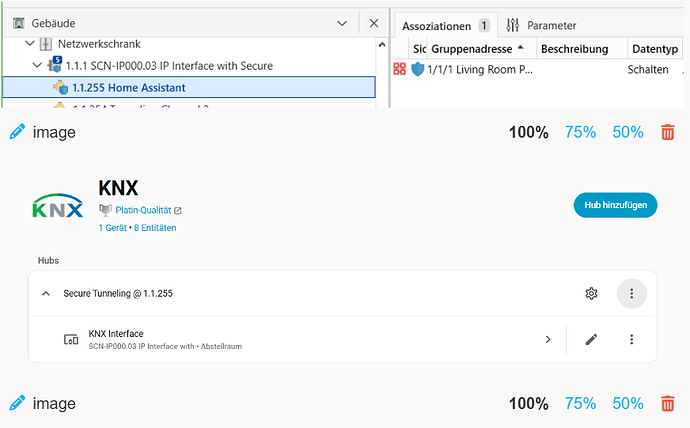Click the trophy quality icon

pyautogui.click(x=105, y=210)
